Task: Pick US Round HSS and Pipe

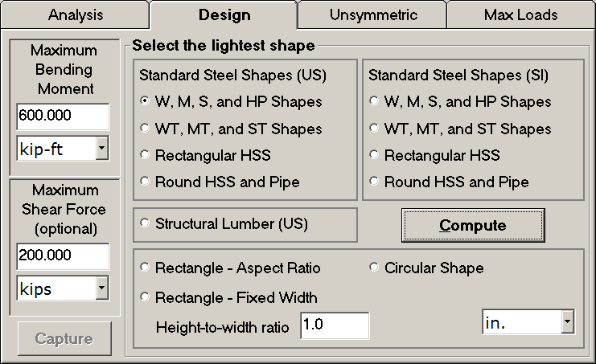Action: (145, 182)
